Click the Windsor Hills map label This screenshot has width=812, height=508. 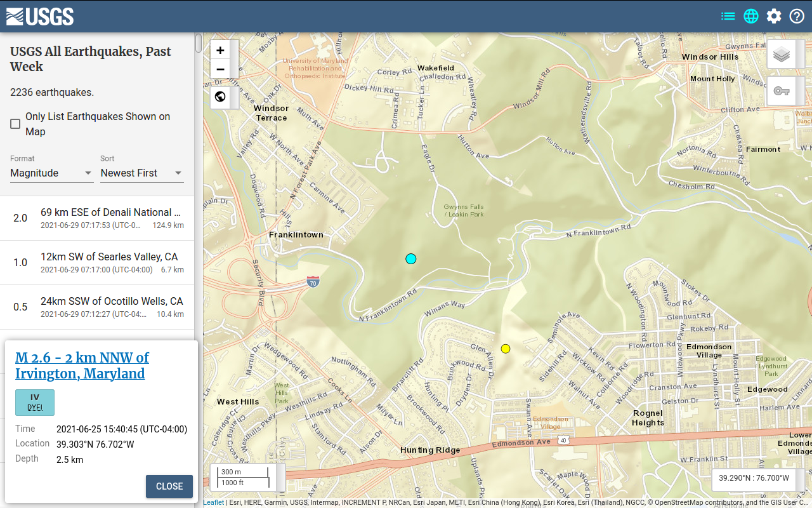(x=710, y=57)
